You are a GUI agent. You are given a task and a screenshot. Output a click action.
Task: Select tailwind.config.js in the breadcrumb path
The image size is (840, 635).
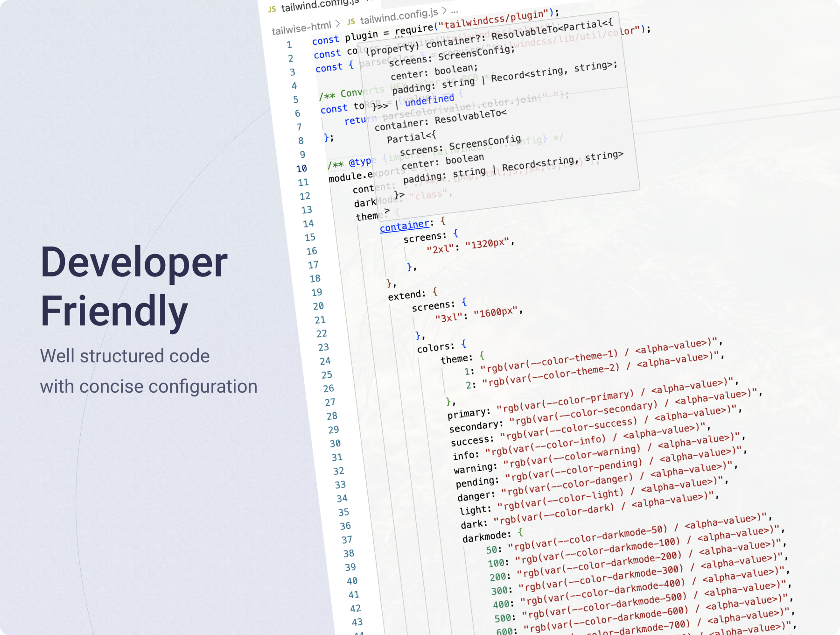click(399, 16)
